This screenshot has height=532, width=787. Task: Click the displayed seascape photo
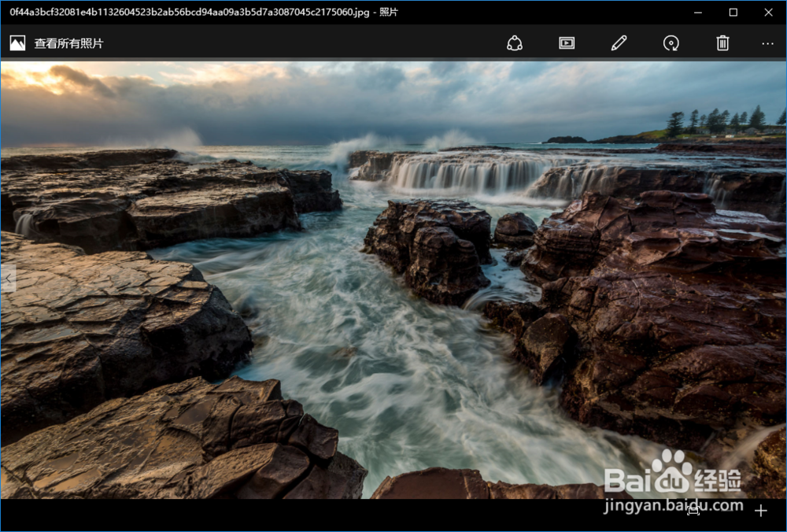click(x=393, y=279)
